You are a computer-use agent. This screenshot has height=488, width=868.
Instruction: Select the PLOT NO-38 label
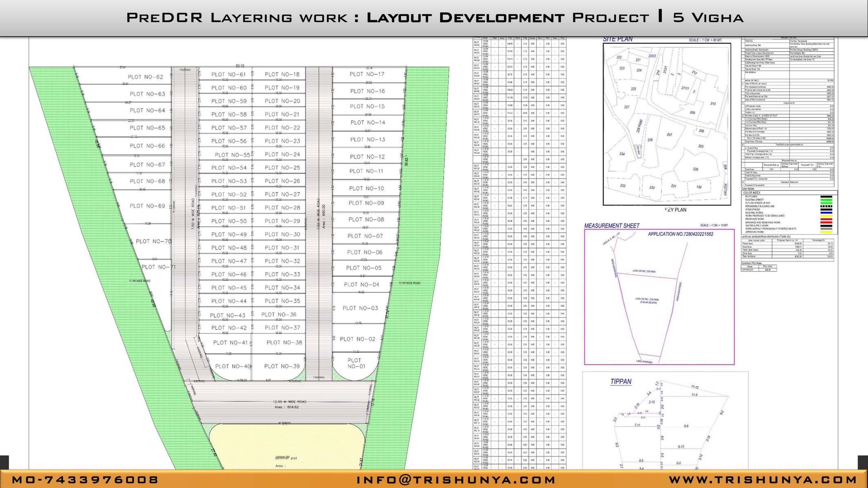click(284, 342)
